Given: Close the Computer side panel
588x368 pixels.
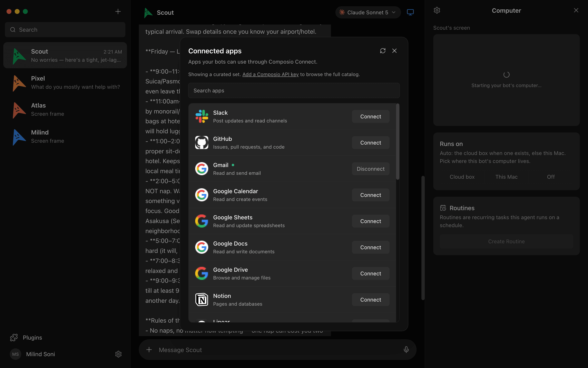Looking at the screenshot, I should pyautogui.click(x=576, y=10).
